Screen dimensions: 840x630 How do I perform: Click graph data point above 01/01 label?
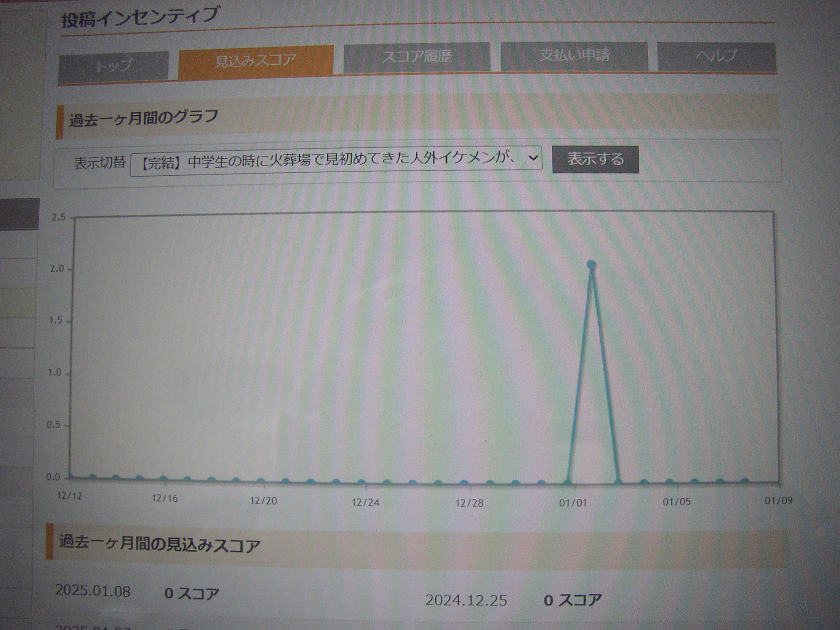coord(568,482)
